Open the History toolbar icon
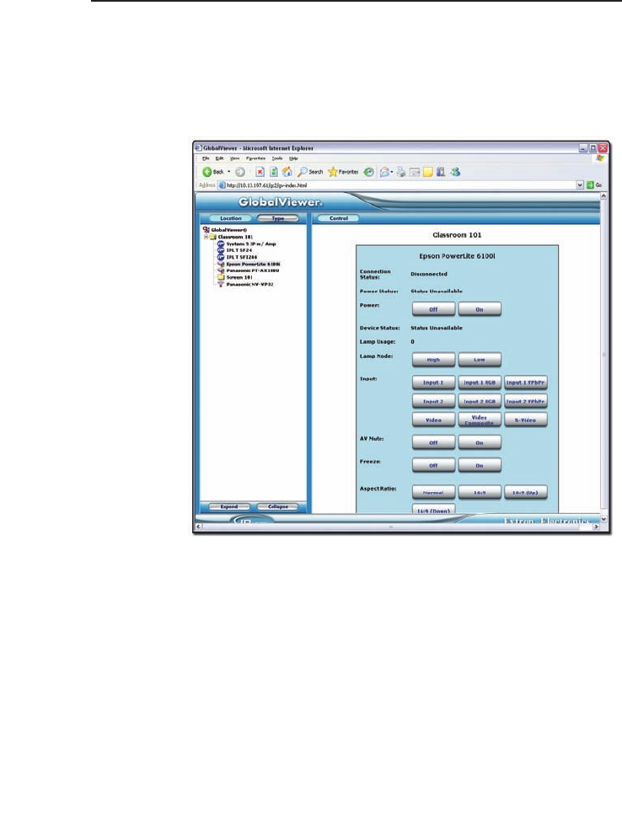The width and height of the screenshot is (622, 840). [368, 172]
